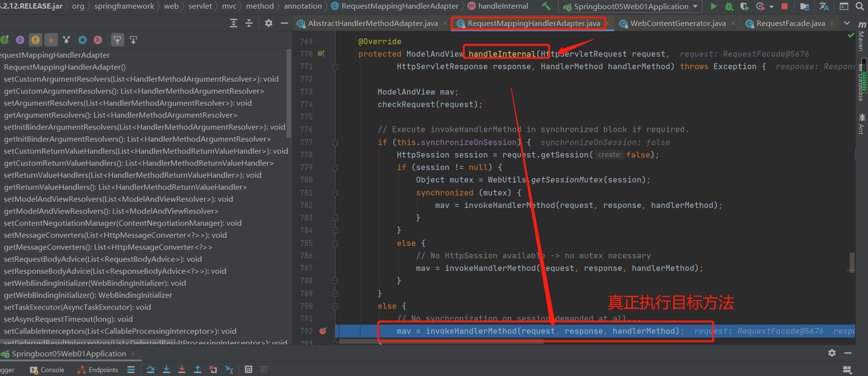The width and height of the screenshot is (868, 376).
Task: Select Springboot05Web01Application debug session tab
Action: (x=69, y=354)
